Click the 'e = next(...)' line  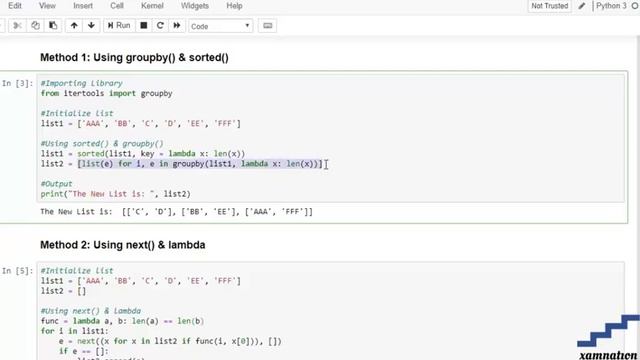pyautogui.click(x=170, y=341)
